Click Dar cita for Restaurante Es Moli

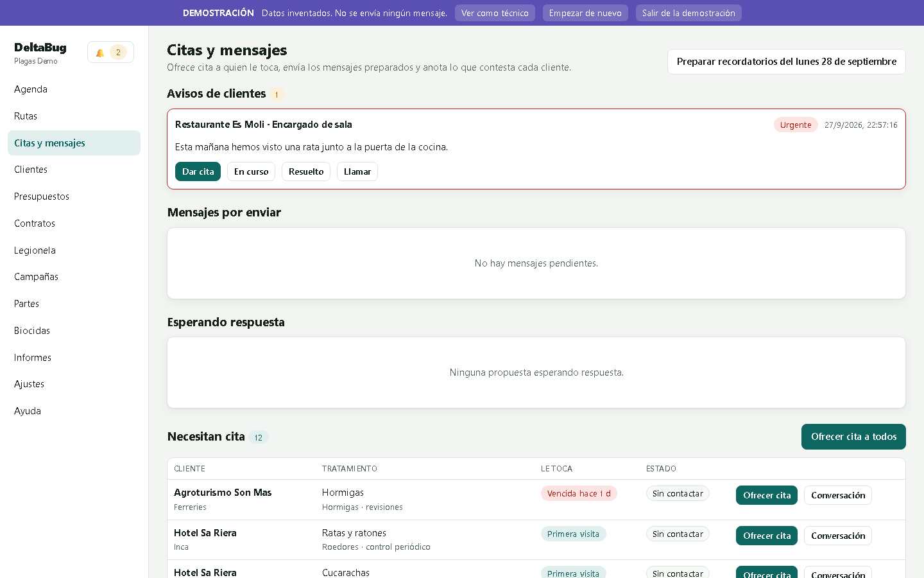pos(198,171)
